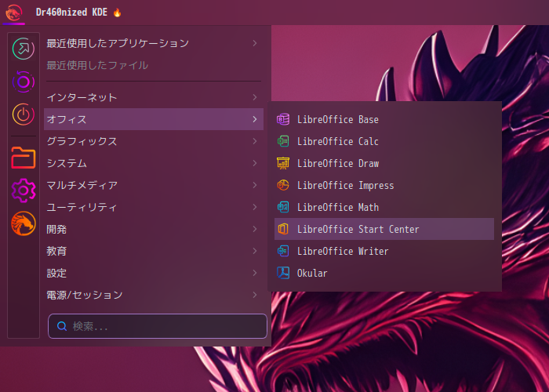Screen dimensions: 549x392
Task: Open the system settings gear icon
Action: click(24, 191)
